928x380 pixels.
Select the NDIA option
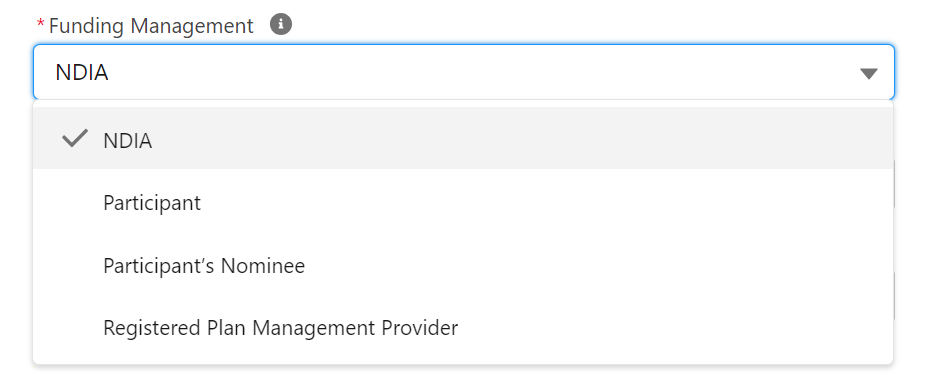(x=463, y=138)
